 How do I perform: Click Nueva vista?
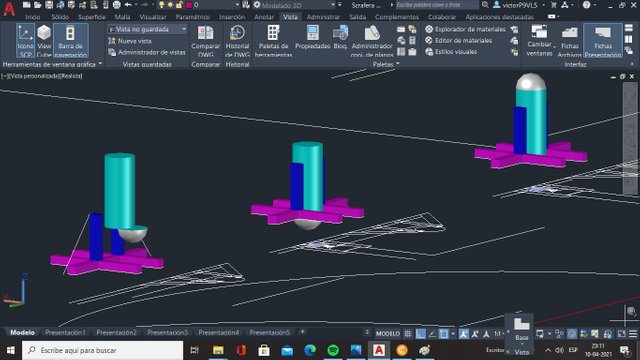pyautogui.click(x=130, y=41)
